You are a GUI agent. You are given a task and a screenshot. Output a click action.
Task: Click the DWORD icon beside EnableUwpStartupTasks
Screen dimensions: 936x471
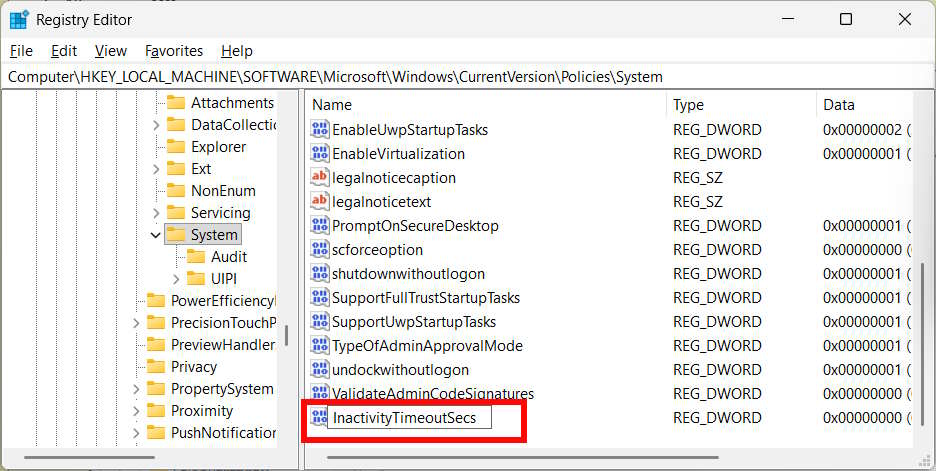[x=320, y=130]
